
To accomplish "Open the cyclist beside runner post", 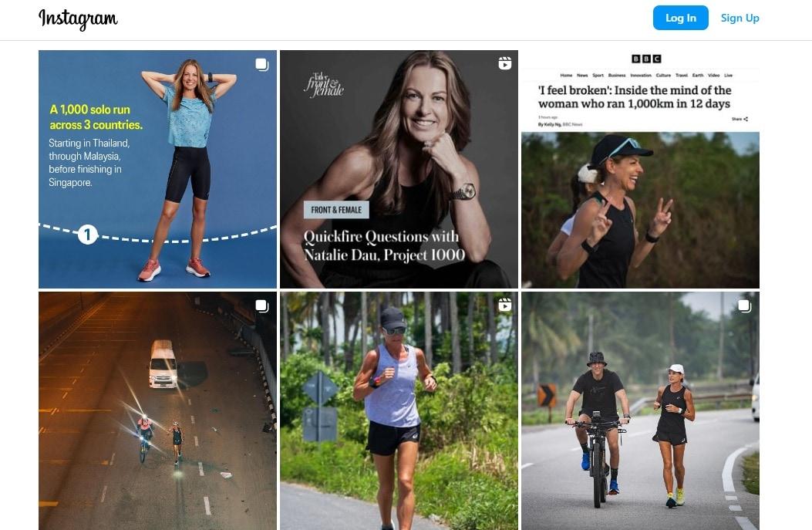I will coord(641,411).
